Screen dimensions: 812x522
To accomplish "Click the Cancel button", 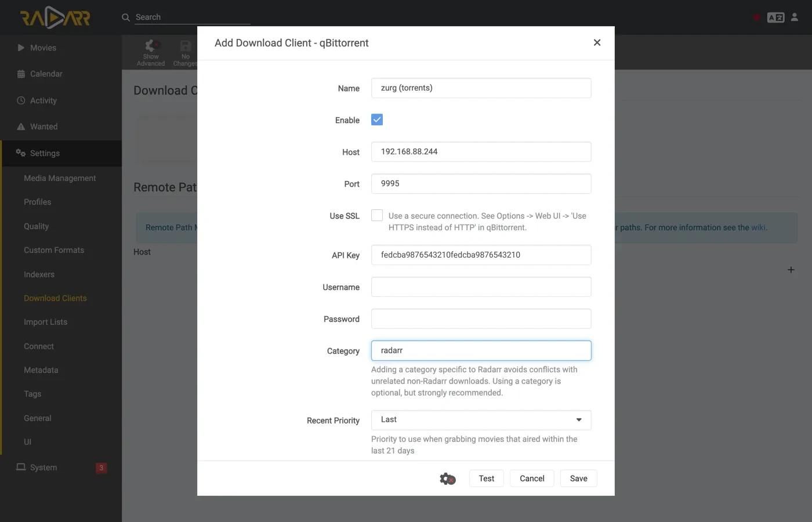I will [x=532, y=478].
